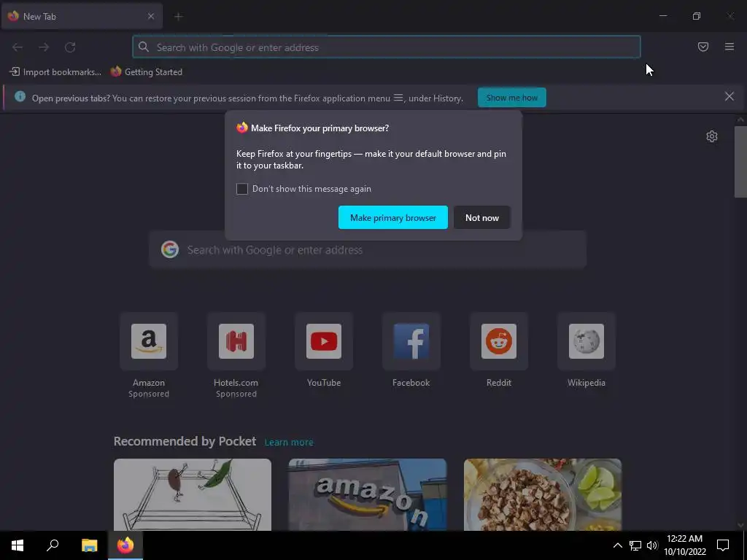Open network status tray icon

pyautogui.click(x=635, y=545)
